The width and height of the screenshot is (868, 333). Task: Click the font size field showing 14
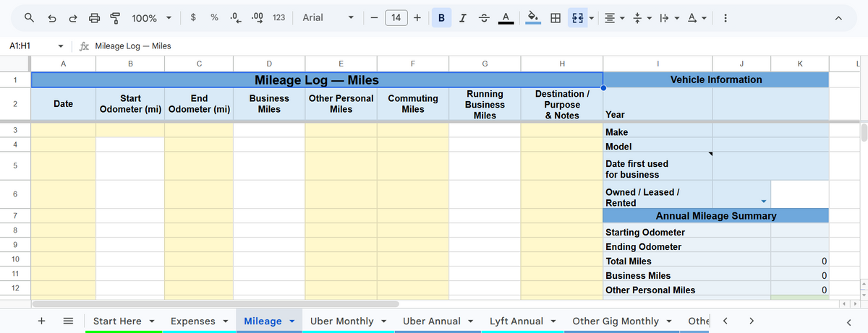pos(396,17)
